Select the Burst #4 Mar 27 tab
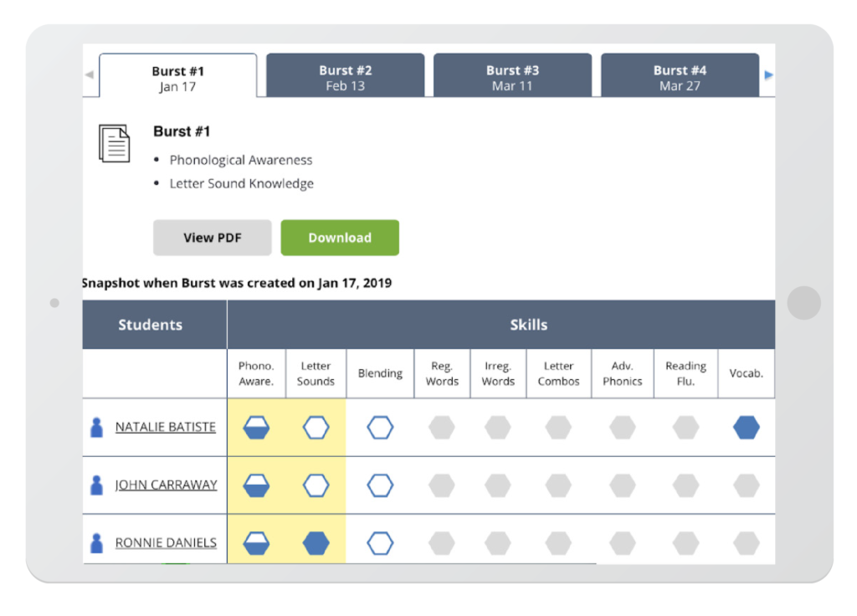Screen dimensions: 857x616 tap(680, 77)
